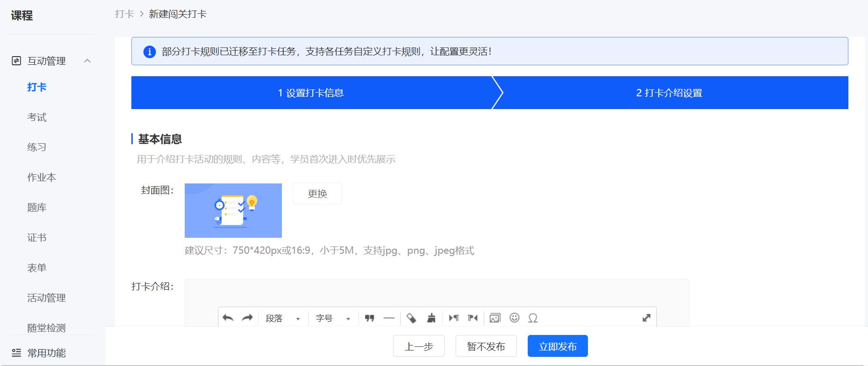This screenshot has width=868, height=366.
Task: Set left-to-right text direction
Action: point(454,318)
